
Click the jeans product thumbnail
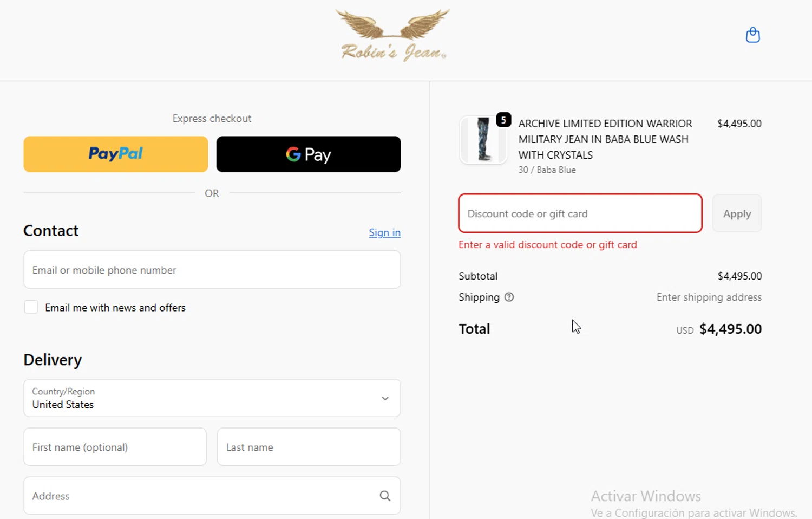point(483,140)
